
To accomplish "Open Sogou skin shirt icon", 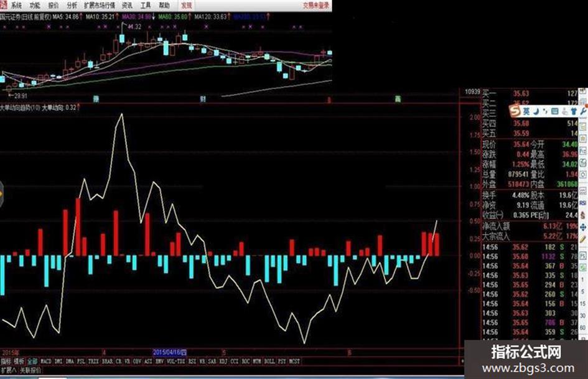I will pos(574,111).
